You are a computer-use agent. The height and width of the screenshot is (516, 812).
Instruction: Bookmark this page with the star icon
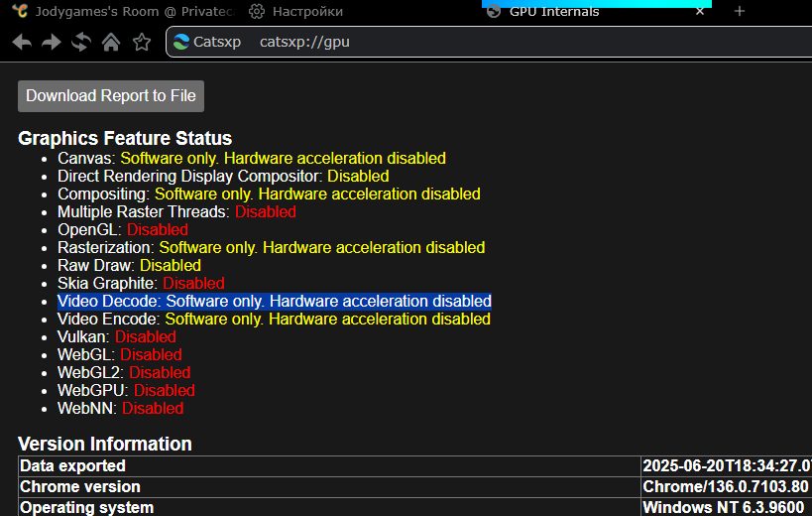point(142,42)
